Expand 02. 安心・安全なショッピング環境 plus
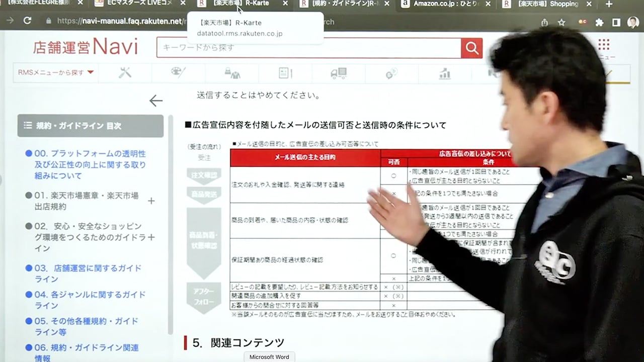Viewport: 644px width, 362px height. click(x=151, y=237)
